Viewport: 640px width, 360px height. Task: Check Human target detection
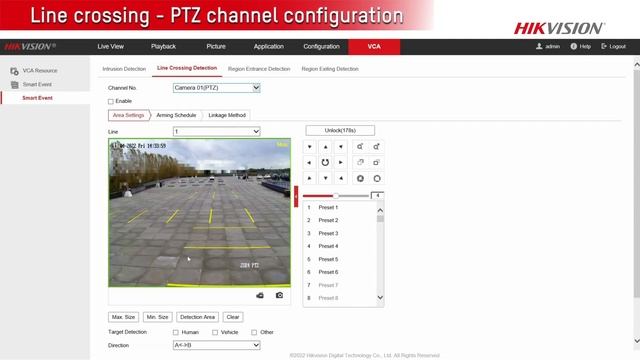pyautogui.click(x=176, y=332)
